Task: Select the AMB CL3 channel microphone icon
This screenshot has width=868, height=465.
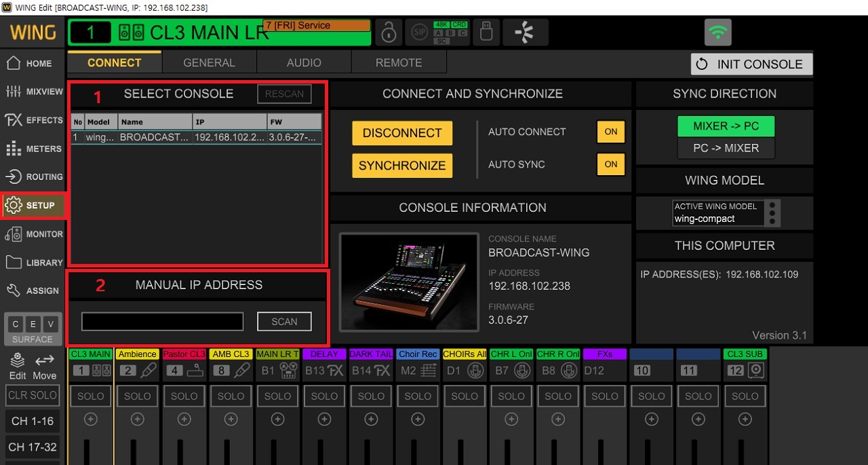Action: tap(241, 371)
